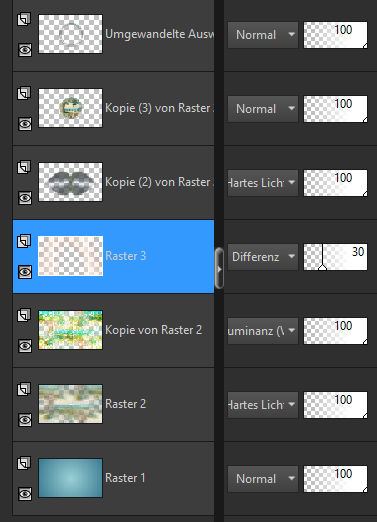Select layer name Kopie (3) von Raster
Screen dimensions: 377x522
click(159, 108)
